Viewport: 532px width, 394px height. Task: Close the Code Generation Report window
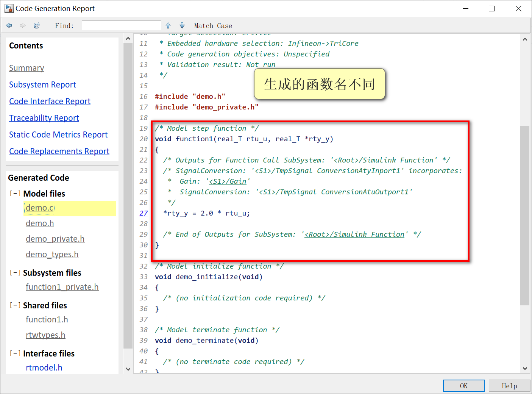pos(518,8)
